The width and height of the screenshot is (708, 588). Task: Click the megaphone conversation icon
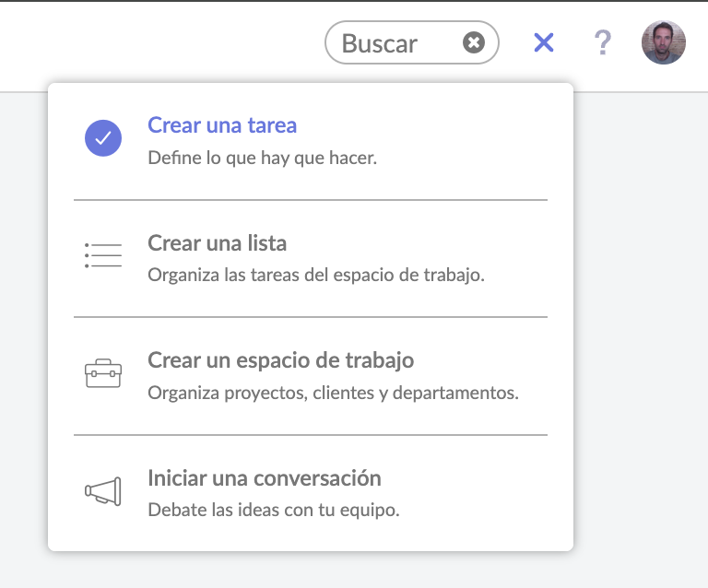103,491
